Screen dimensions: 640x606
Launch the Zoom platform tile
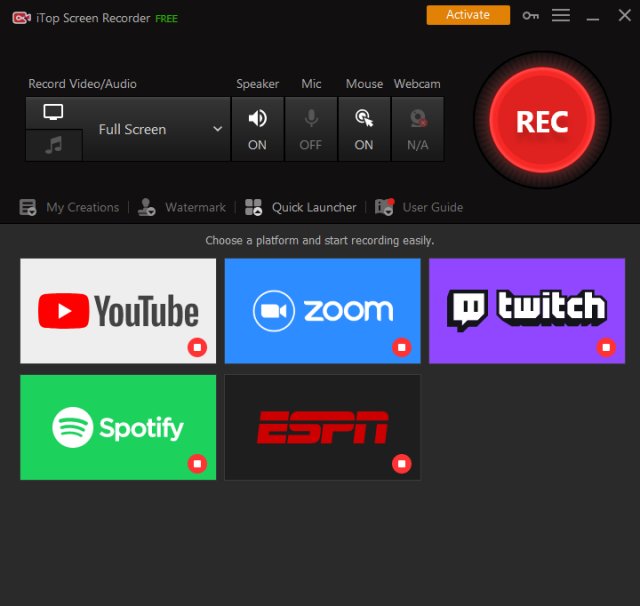pyautogui.click(x=322, y=311)
